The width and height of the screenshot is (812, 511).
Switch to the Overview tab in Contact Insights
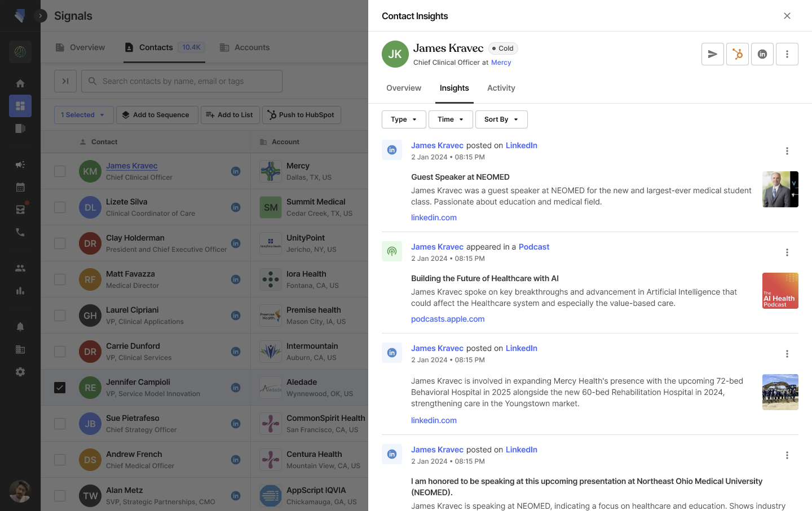(x=404, y=88)
